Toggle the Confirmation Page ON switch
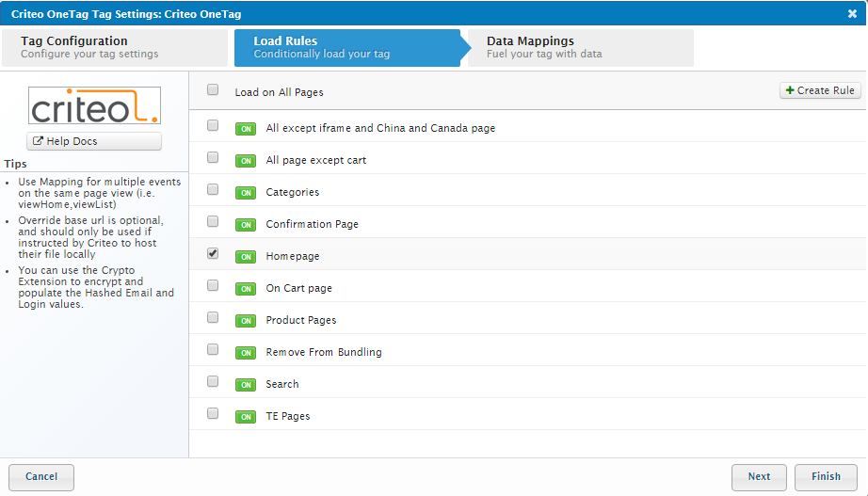Image resolution: width=868 pixels, height=496 pixels. point(246,225)
